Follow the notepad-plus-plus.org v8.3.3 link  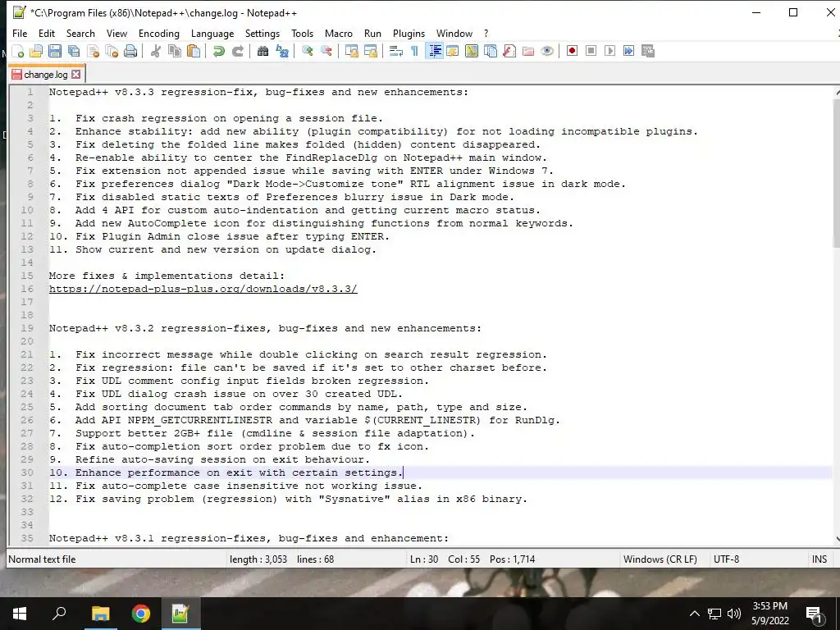tap(203, 289)
